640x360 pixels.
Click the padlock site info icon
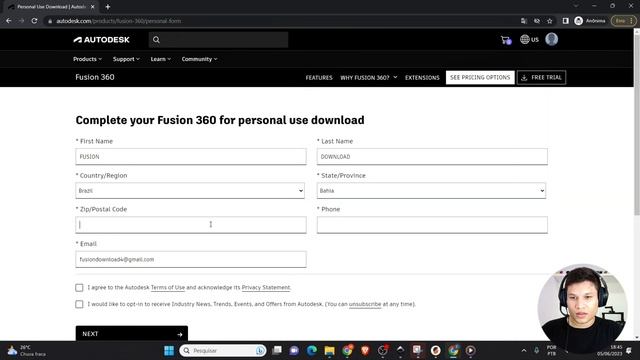click(x=50, y=21)
